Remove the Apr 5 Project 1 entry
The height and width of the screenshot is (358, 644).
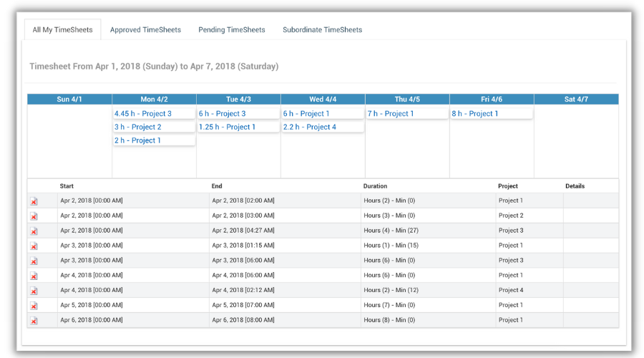pyautogui.click(x=34, y=306)
